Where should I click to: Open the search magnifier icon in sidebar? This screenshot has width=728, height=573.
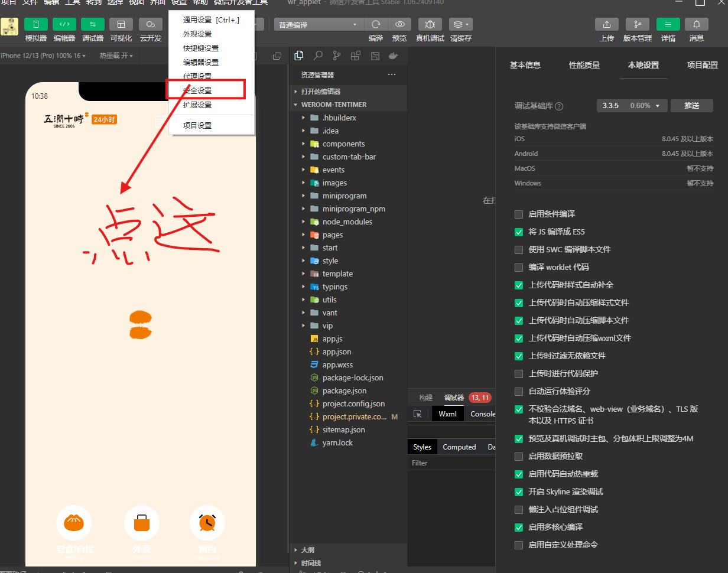[x=318, y=56]
